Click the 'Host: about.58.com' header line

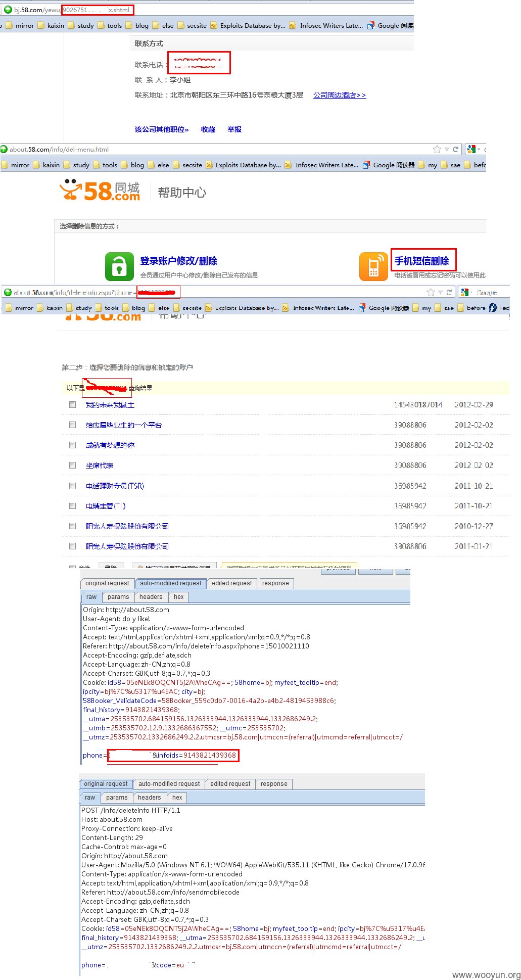112,819
